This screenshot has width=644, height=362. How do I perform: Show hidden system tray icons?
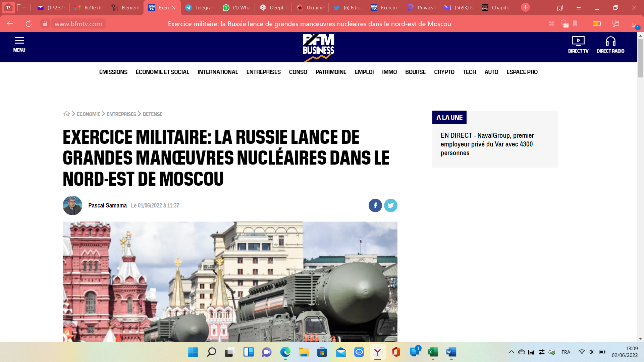coord(511,352)
